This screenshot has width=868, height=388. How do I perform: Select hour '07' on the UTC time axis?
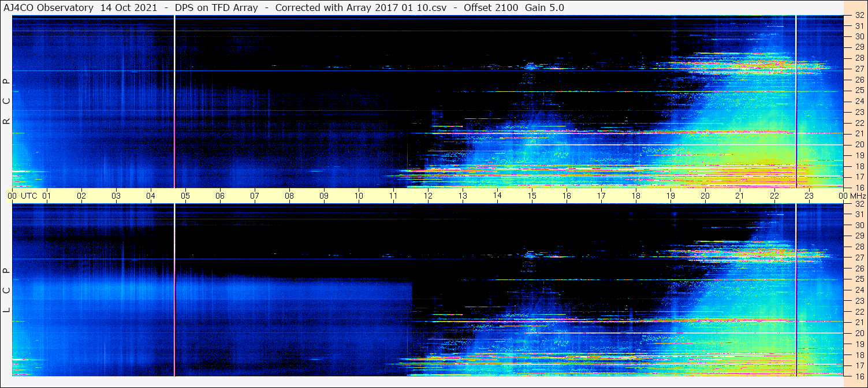[255, 196]
